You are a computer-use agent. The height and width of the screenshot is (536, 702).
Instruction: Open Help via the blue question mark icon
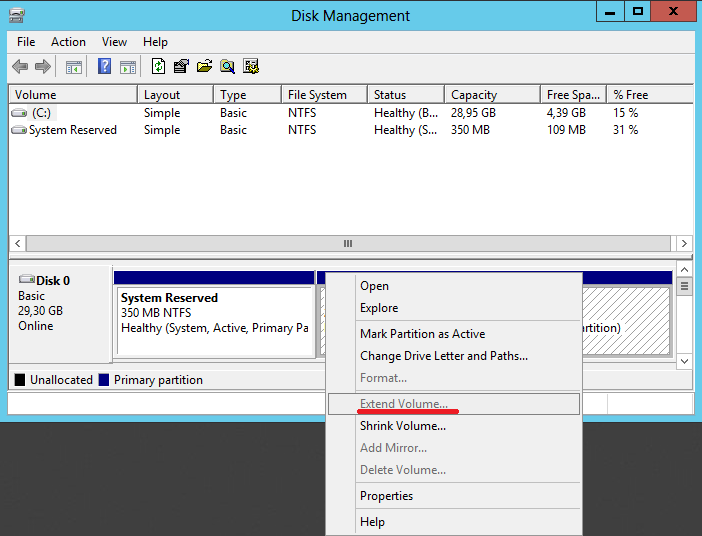[104, 67]
